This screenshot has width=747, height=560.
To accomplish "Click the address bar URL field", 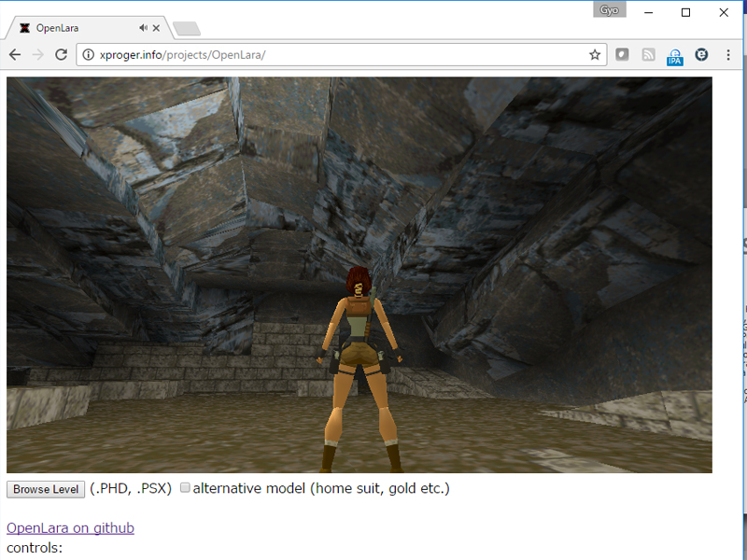I will pyautogui.click(x=336, y=55).
